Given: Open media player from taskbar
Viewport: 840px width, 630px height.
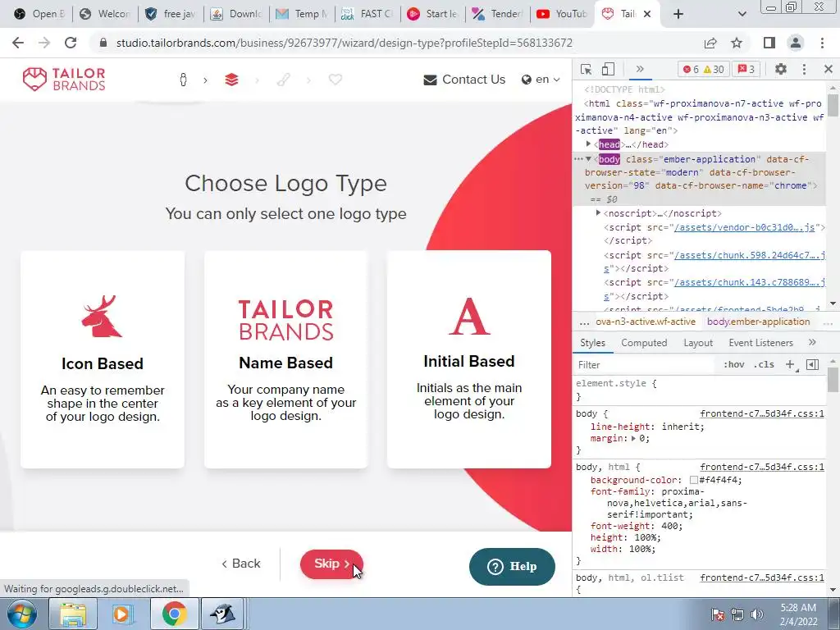Looking at the screenshot, I should 121,614.
